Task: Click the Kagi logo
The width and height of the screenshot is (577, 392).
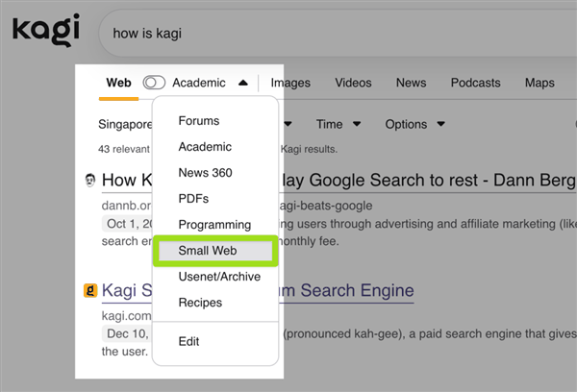Action: 44,32
